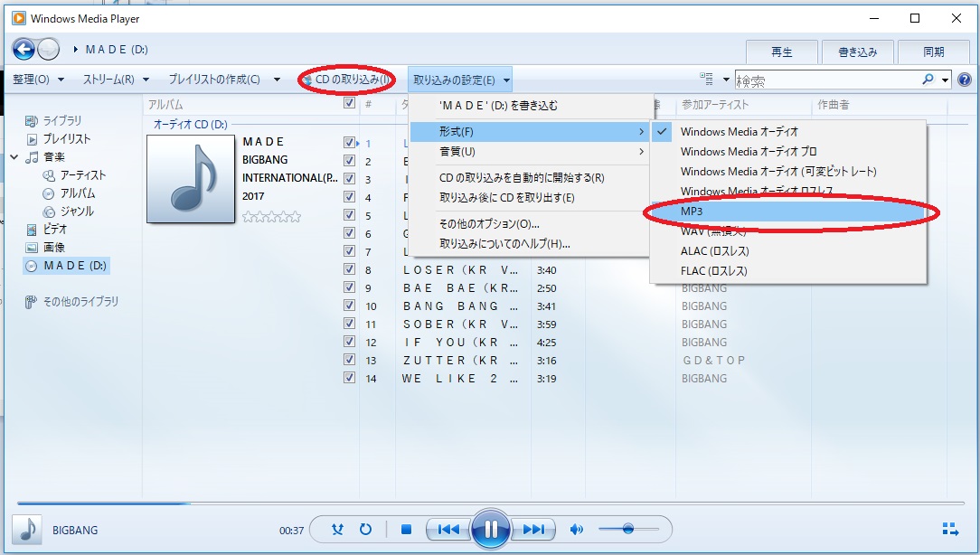Open the 形式(F) submenu
The height and width of the screenshot is (555, 980).
pos(530,132)
